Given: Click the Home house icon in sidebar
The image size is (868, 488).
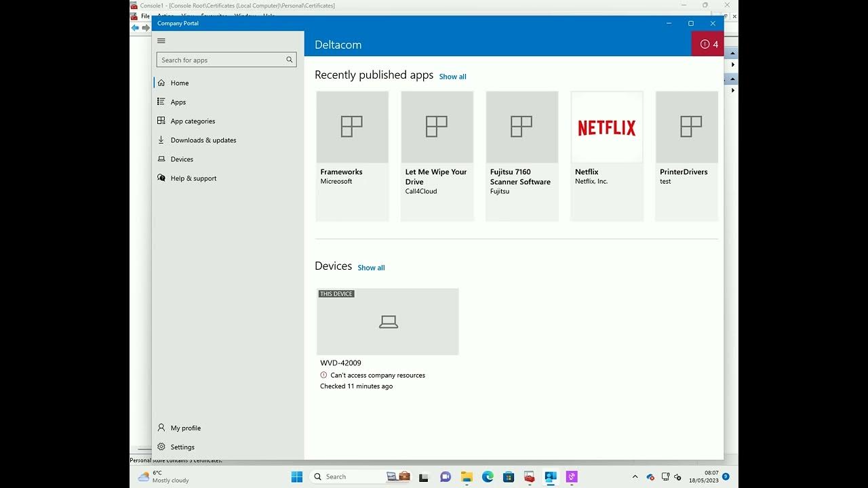Looking at the screenshot, I should (161, 83).
